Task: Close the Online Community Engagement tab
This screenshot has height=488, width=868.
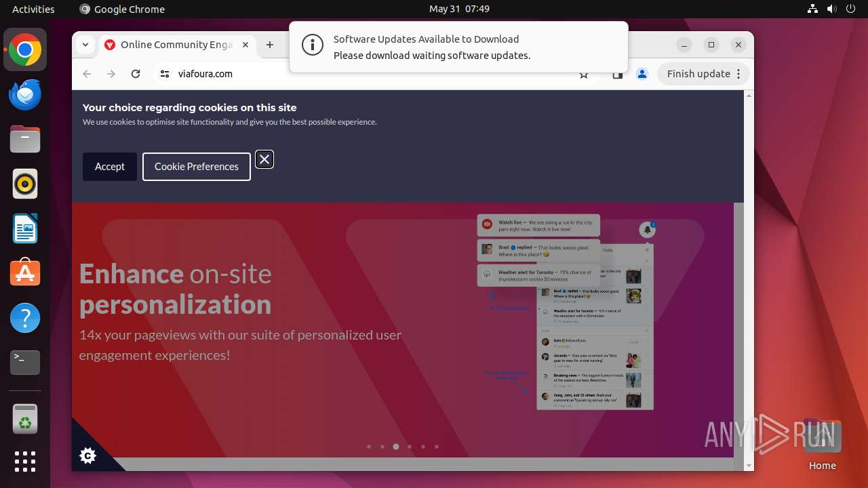Action: tap(245, 45)
